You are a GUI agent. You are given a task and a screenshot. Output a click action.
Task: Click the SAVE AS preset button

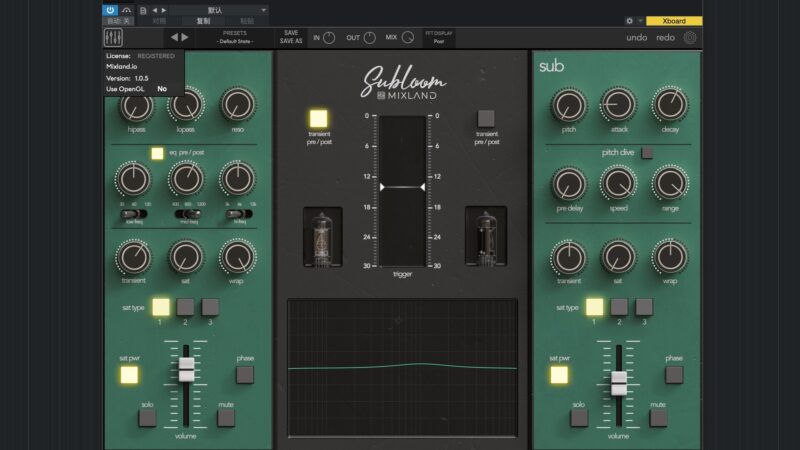pyautogui.click(x=290, y=42)
